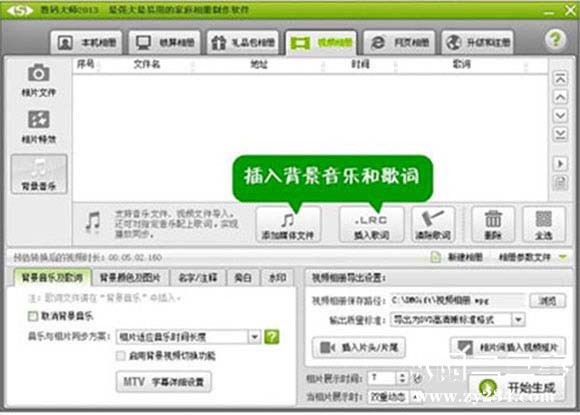This screenshot has width=580, height=415.
Task: Open the 相片特效 effects icon
Action: coord(38,126)
